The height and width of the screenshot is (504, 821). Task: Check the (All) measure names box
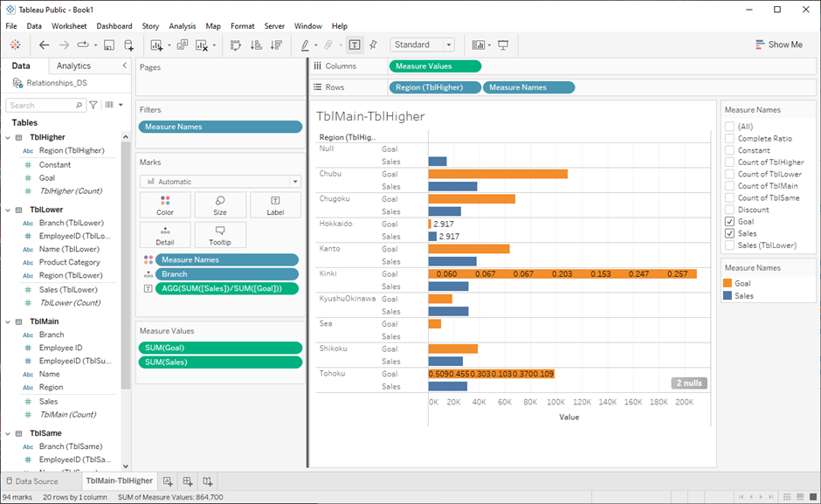tap(729, 127)
